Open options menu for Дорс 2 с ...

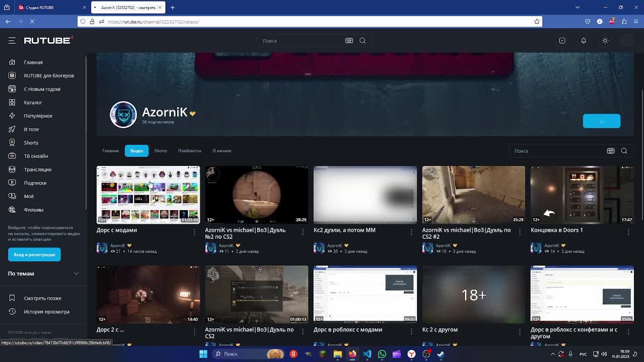194,331
